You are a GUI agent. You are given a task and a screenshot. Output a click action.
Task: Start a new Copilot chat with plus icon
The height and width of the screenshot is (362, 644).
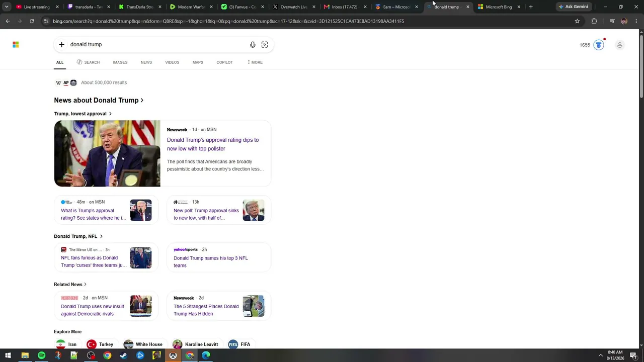pyautogui.click(x=61, y=45)
